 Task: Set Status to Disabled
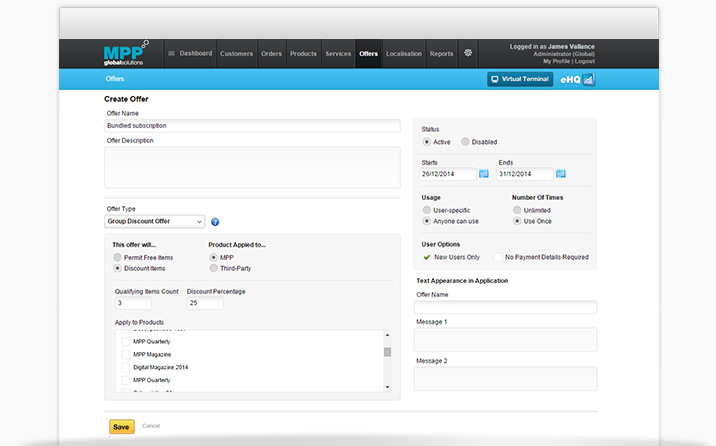(465, 142)
